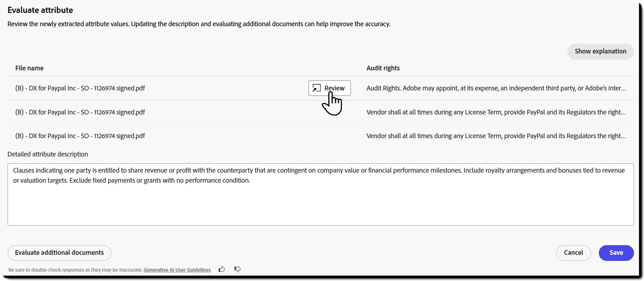
Task: Click the second DX for Paypal Inc filename
Action: pyautogui.click(x=80, y=112)
